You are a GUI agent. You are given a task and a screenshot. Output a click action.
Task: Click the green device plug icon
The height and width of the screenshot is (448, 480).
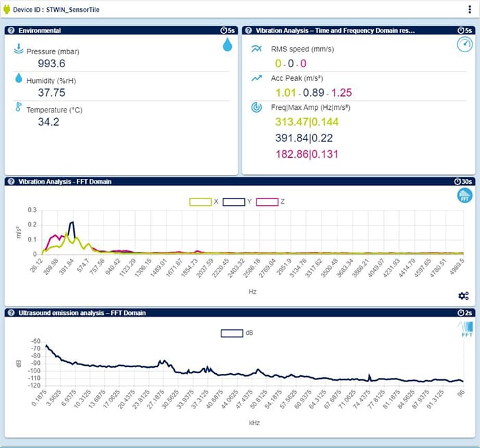point(8,10)
